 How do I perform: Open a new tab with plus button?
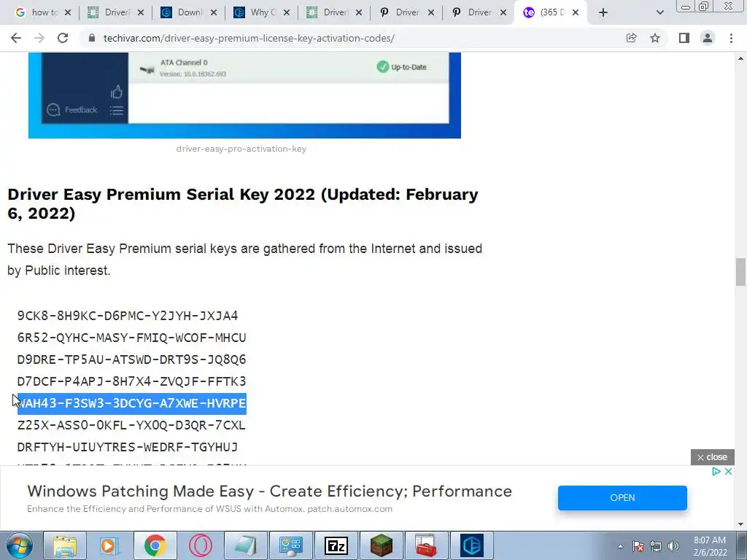point(603,12)
